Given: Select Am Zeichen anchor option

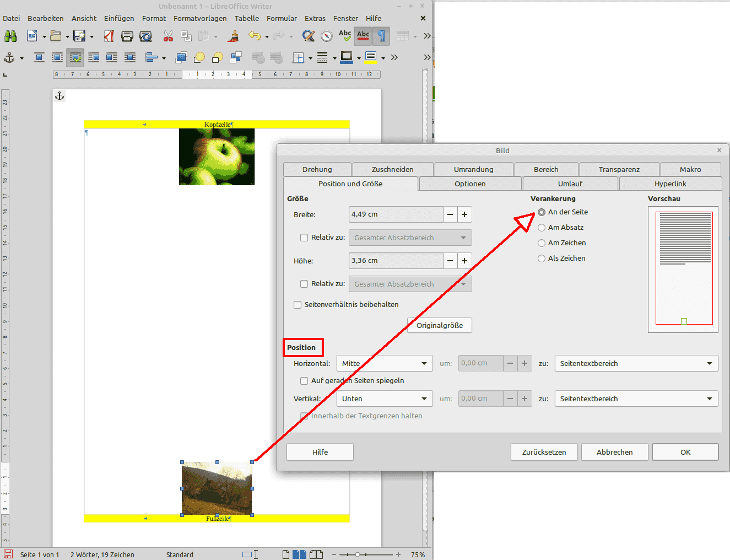Looking at the screenshot, I should click(x=542, y=243).
